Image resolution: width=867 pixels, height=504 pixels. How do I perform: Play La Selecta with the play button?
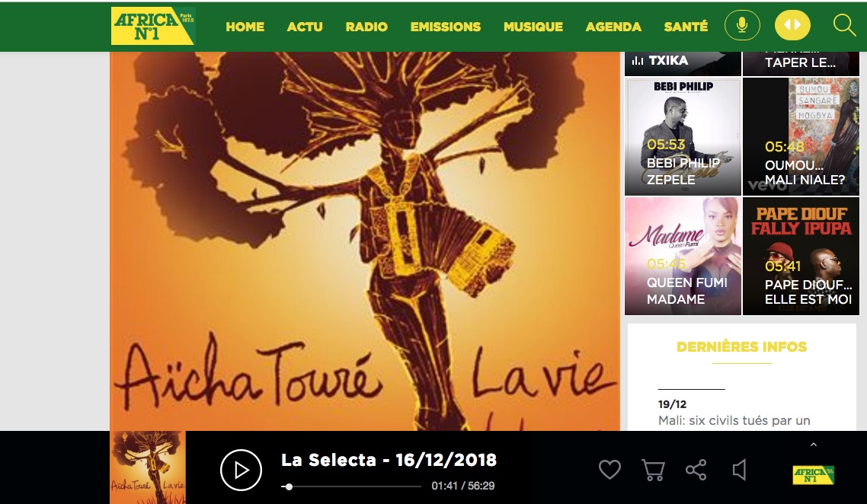click(241, 470)
